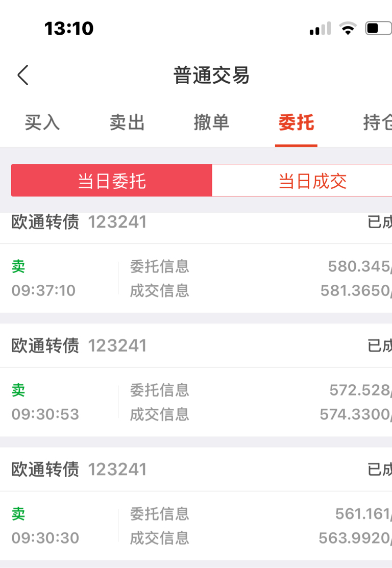Open the partially visible 持仓 tab
392x568 pixels.
(378, 122)
